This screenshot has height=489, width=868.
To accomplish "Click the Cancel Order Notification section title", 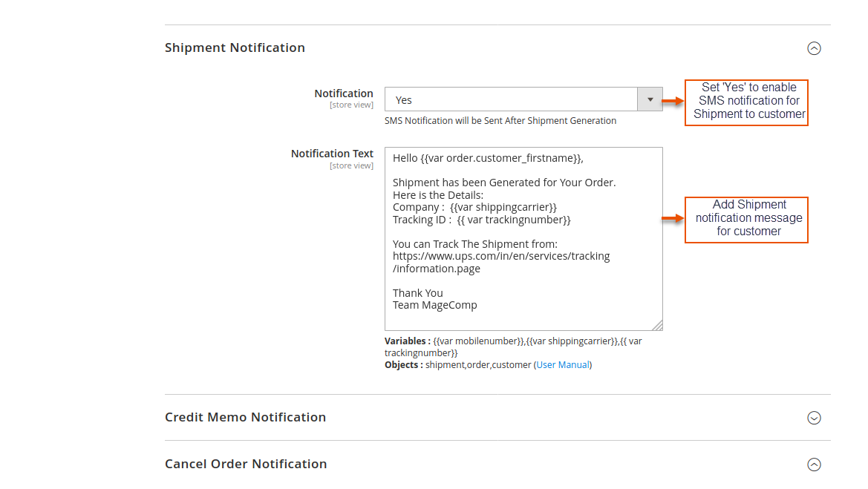I will tap(246, 464).
